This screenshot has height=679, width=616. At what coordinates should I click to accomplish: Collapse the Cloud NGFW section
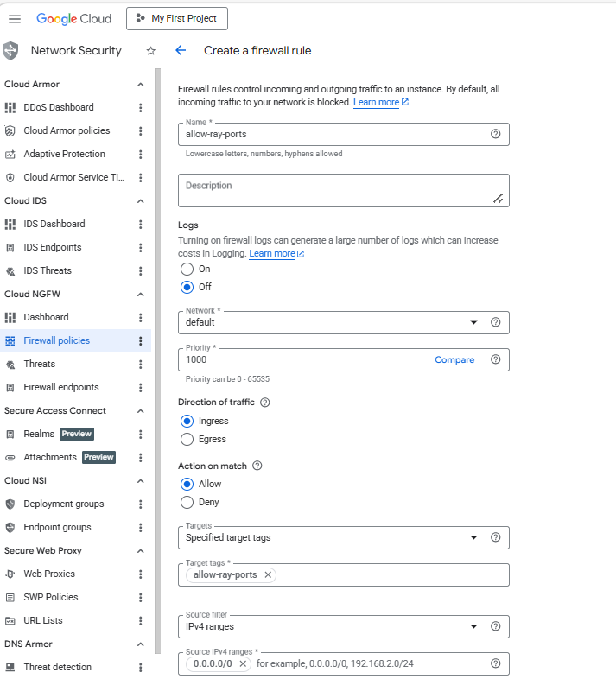point(140,295)
